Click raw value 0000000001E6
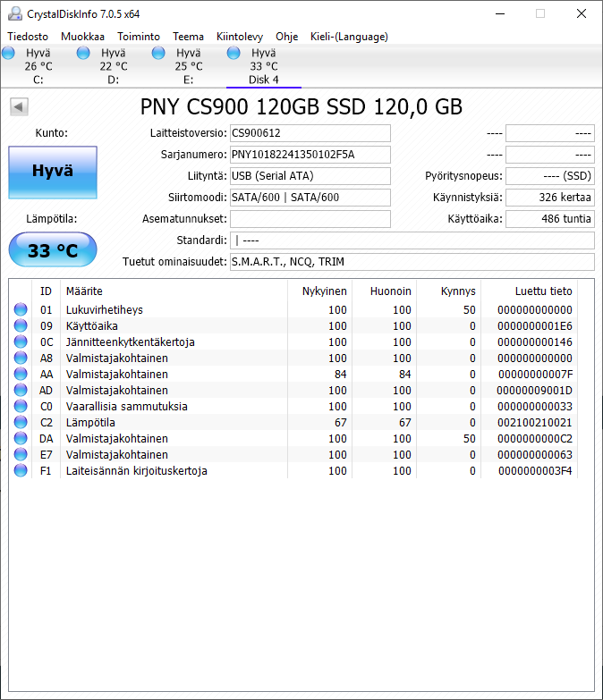Image resolution: width=603 pixels, height=700 pixels. coord(535,326)
